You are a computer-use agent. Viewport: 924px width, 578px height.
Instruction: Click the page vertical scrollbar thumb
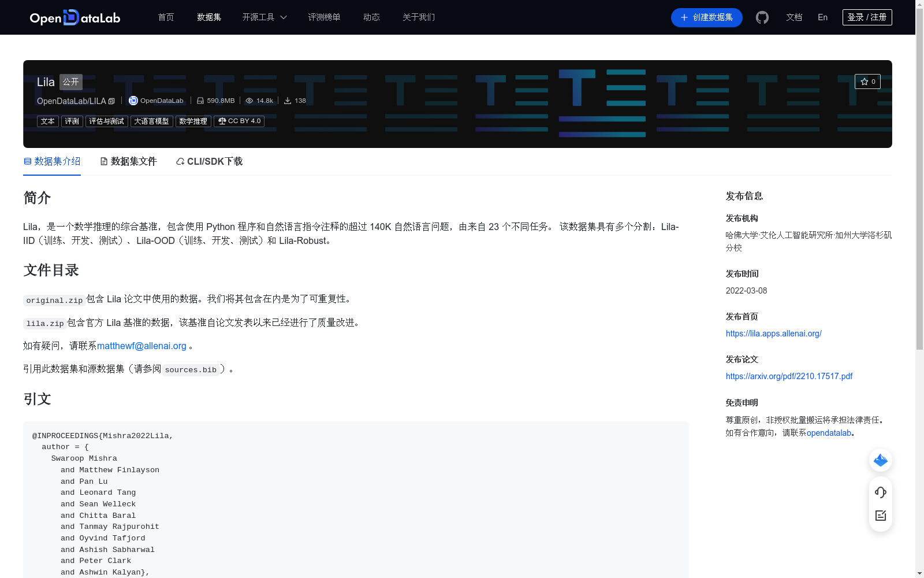pos(919,179)
